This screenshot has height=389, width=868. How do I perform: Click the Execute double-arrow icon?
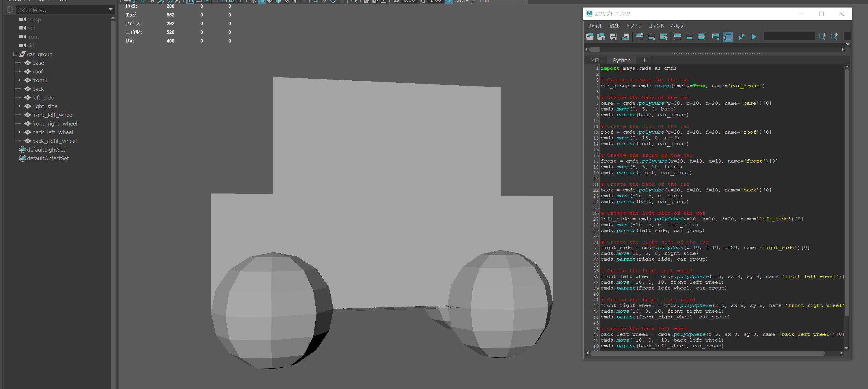tap(742, 37)
